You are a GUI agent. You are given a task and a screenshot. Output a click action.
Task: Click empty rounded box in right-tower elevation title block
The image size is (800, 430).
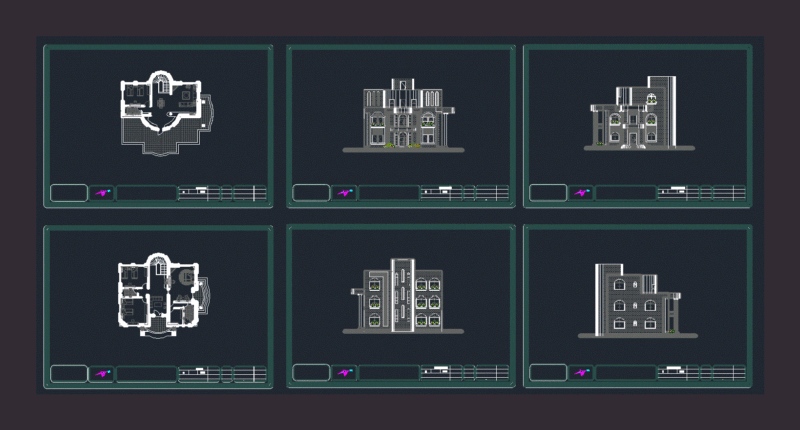(548, 193)
